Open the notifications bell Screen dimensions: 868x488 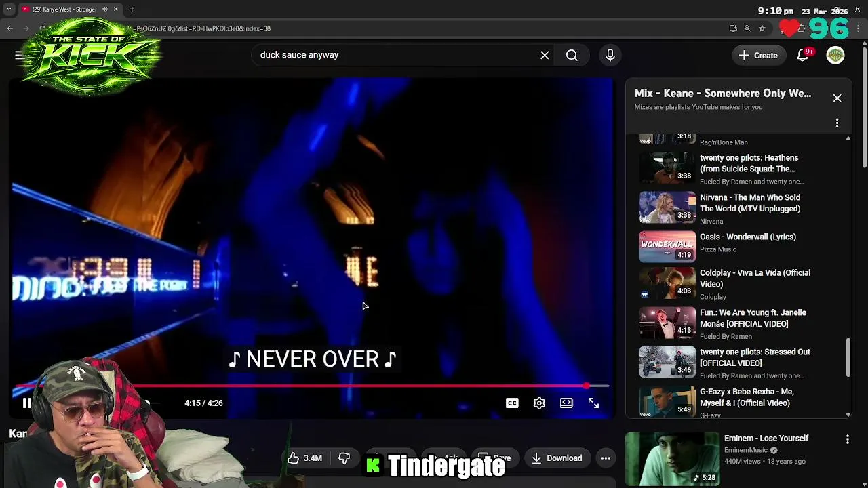(803, 56)
